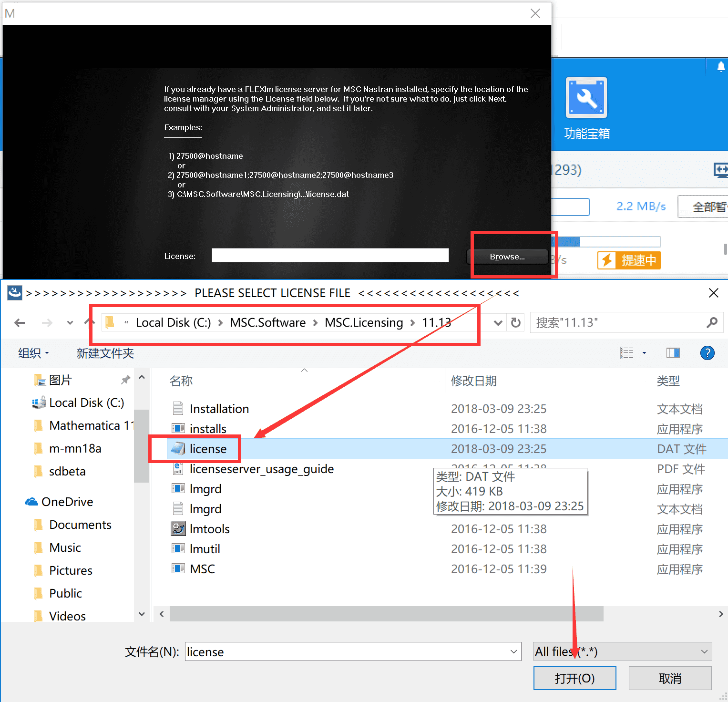
Task: Open the 组织 menu
Action: click(33, 353)
